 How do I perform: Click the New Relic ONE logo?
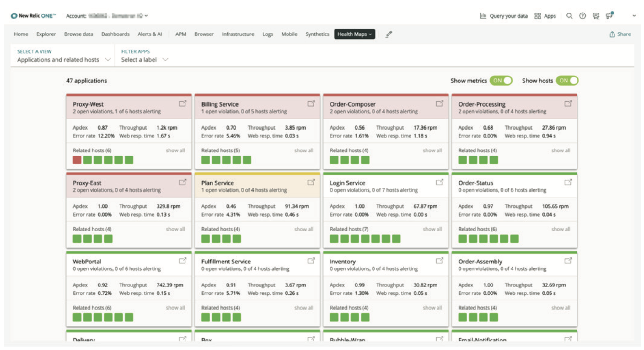point(33,16)
